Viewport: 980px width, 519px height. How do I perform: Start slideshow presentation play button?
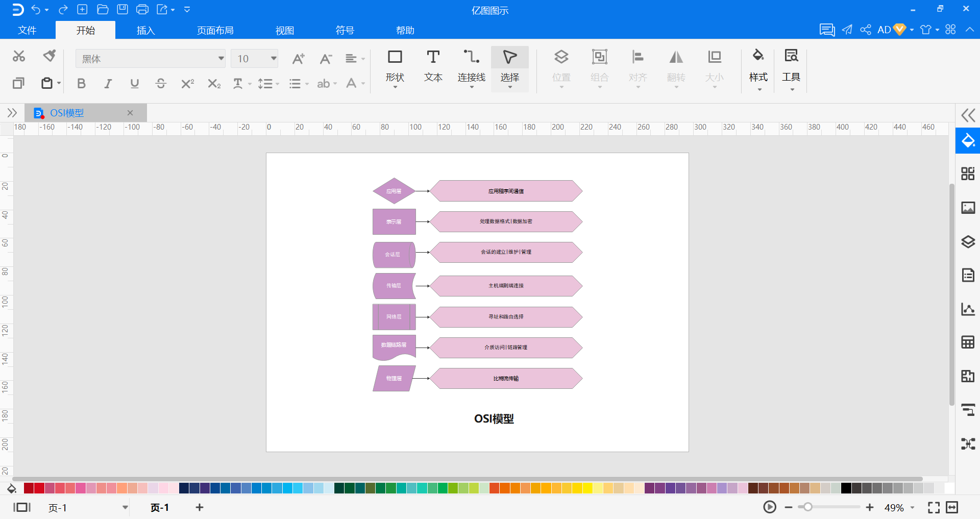click(770, 507)
